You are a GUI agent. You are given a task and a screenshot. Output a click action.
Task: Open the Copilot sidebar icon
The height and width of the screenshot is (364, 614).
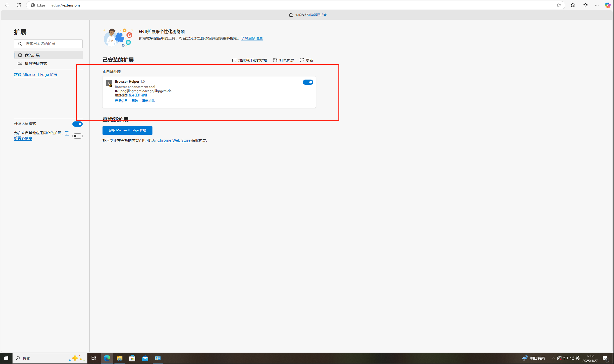607,5
